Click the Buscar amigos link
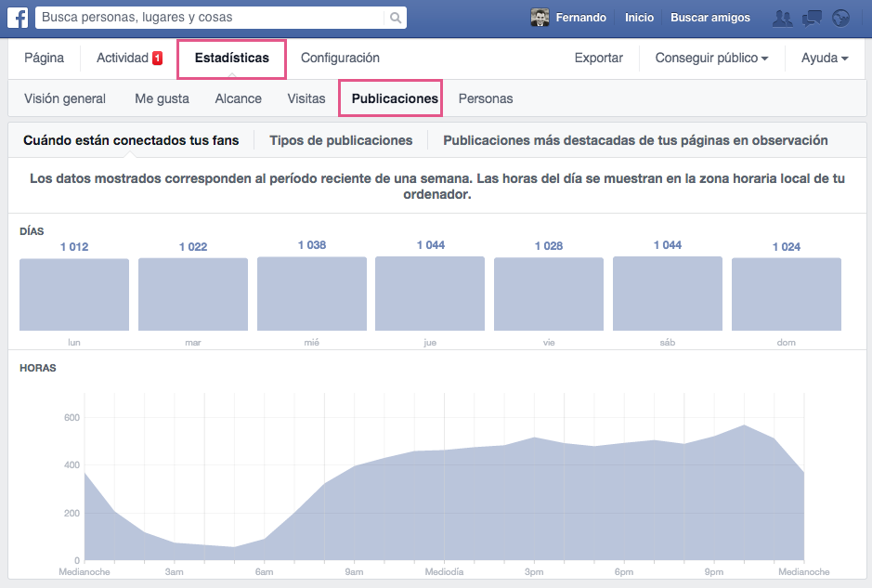 [709, 18]
